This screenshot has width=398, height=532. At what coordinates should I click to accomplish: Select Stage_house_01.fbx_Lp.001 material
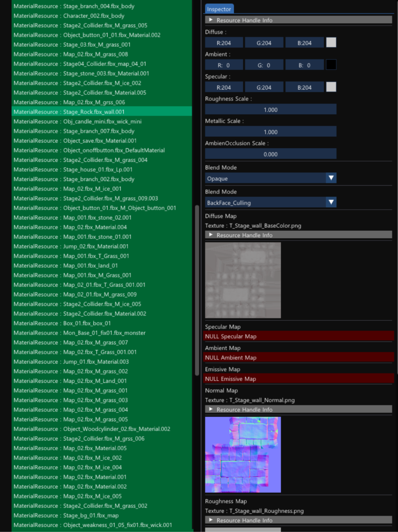point(102,170)
